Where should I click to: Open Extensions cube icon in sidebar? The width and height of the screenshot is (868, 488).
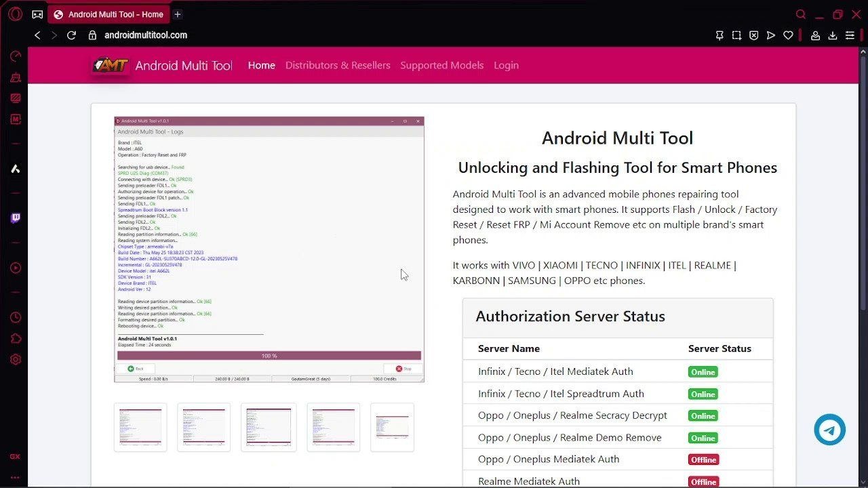pyautogui.click(x=15, y=338)
